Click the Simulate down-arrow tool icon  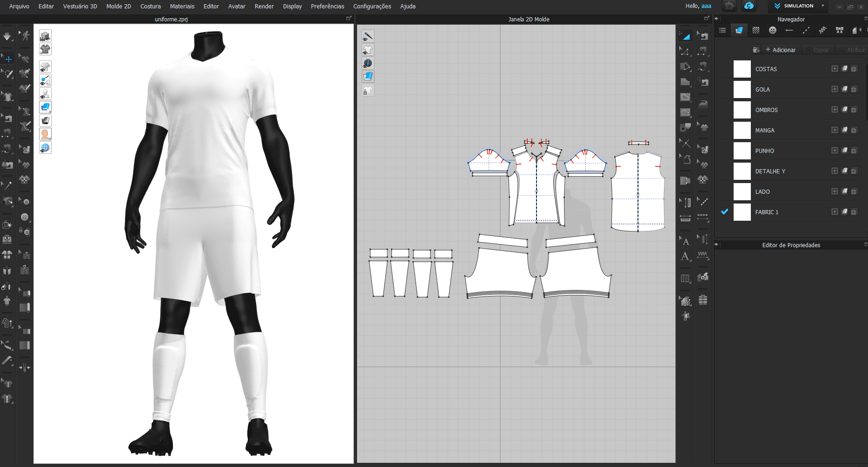tap(7, 36)
